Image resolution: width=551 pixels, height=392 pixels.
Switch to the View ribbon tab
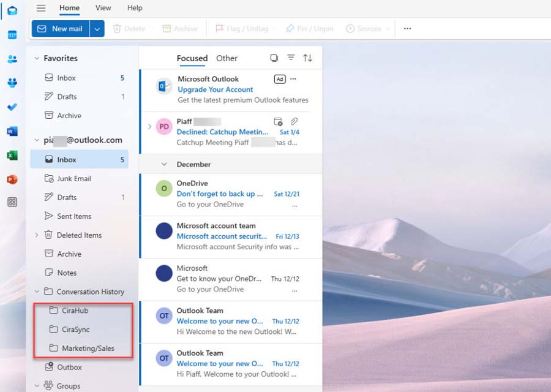click(x=103, y=8)
